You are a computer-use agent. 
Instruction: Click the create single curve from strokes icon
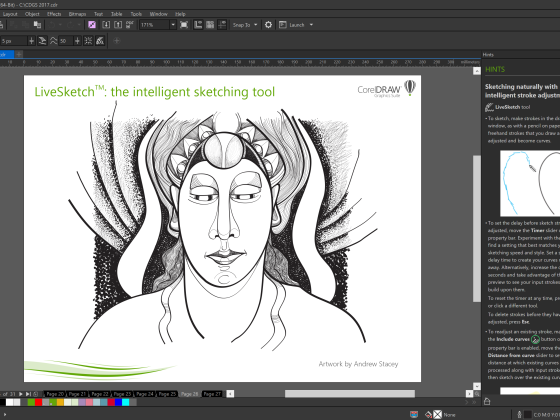(42, 41)
